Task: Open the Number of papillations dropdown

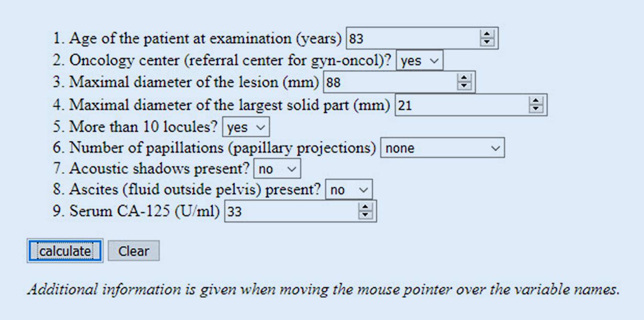Action: [x=442, y=149]
